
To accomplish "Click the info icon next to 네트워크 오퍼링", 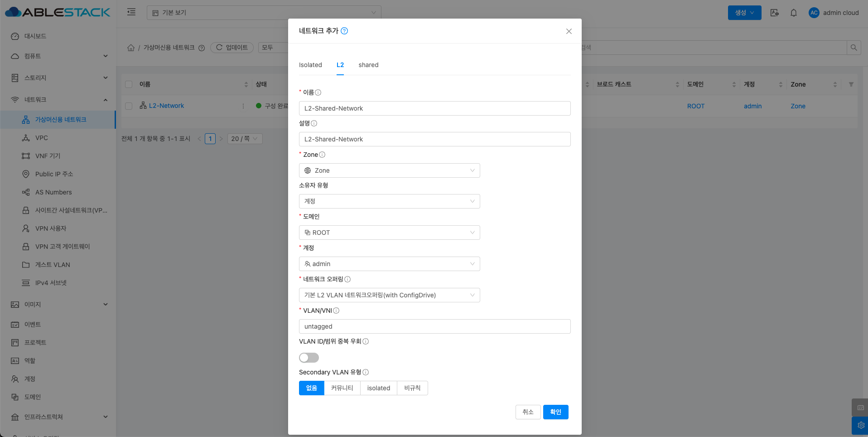I will (x=347, y=279).
